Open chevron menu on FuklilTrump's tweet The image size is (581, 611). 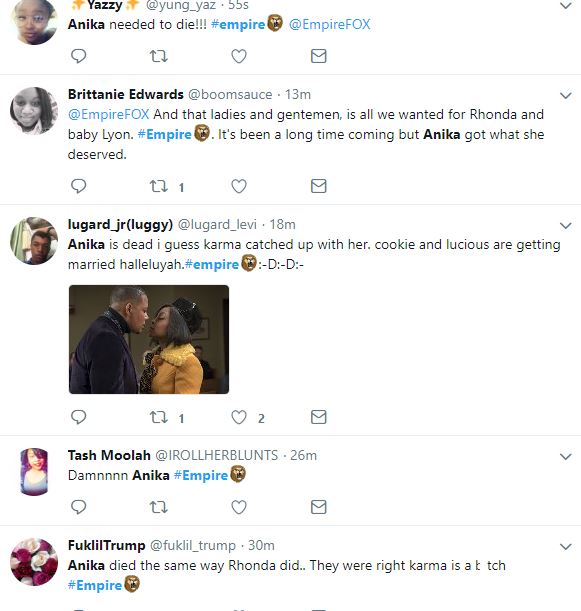pyautogui.click(x=565, y=546)
